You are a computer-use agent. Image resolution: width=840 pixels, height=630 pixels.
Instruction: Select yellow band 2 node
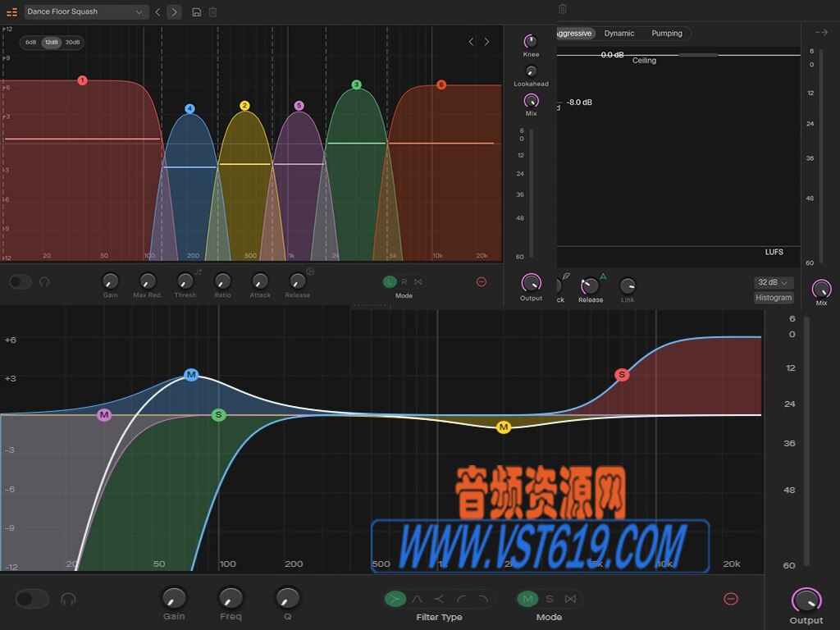coord(244,106)
